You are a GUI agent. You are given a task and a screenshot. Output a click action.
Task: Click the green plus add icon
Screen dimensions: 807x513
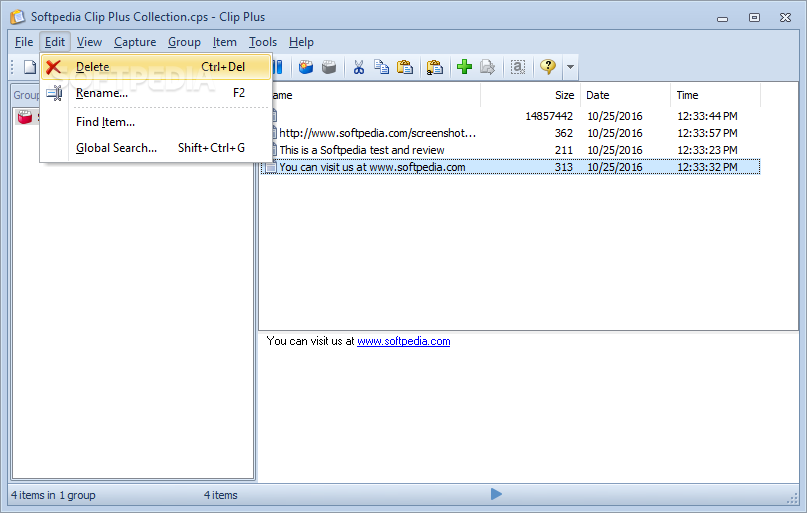464,66
